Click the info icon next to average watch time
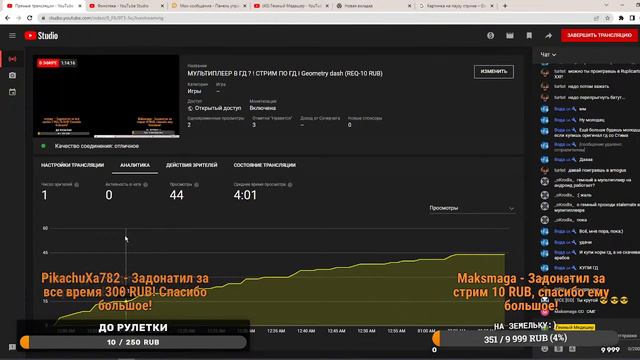 (290, 184)
